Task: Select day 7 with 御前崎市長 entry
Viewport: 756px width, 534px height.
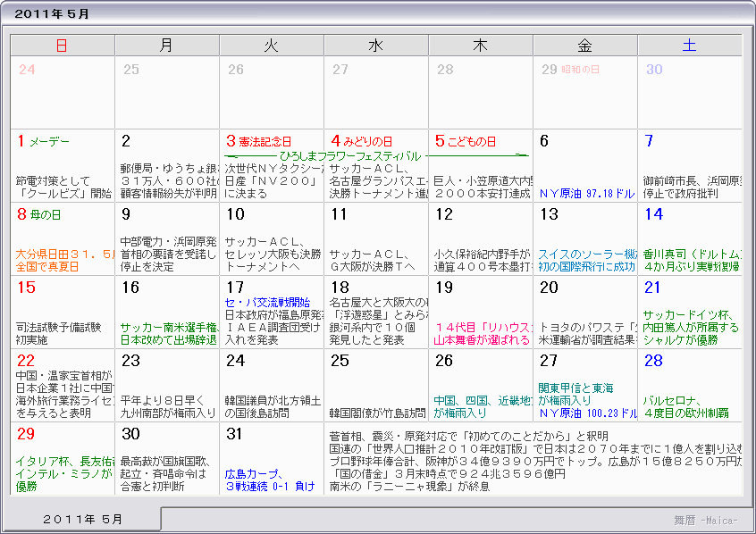Action: (x=690, y=165)
